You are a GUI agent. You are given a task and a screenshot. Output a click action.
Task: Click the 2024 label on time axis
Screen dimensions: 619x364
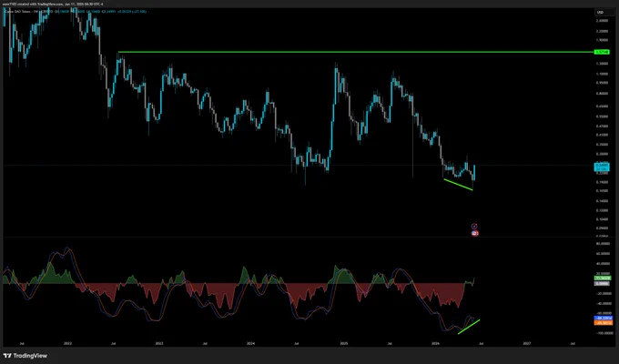point(250,343)
